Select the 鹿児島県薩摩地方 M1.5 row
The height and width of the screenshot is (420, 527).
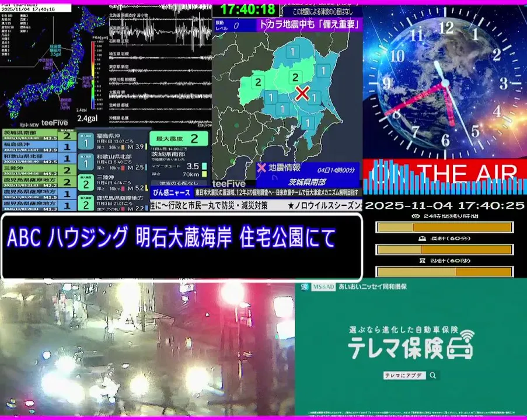[x=39, y=194]
